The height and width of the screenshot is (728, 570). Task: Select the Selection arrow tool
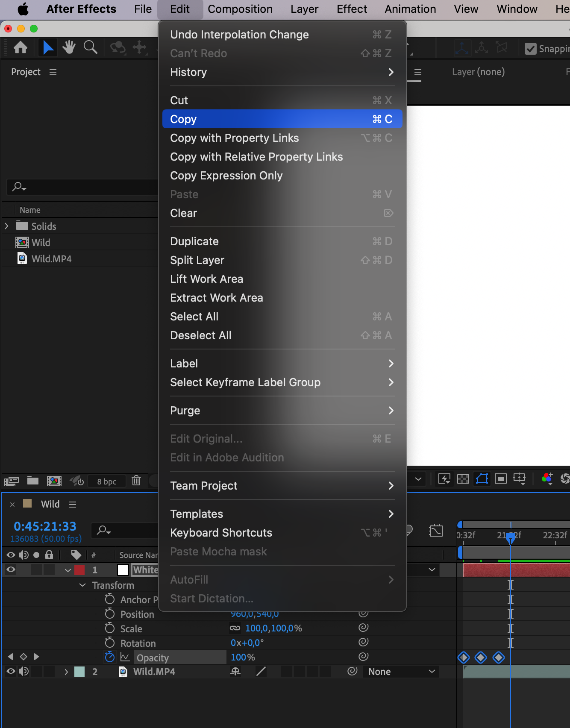48,47
